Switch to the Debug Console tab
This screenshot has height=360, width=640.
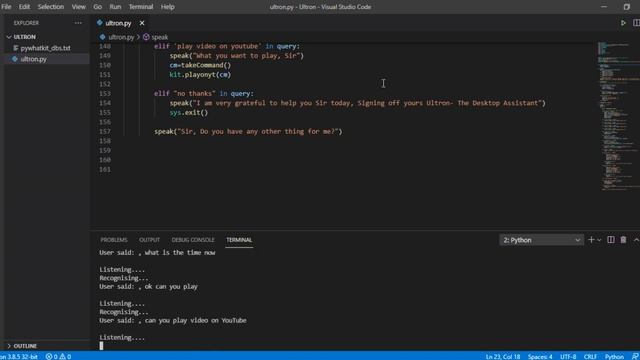[193, 240]
